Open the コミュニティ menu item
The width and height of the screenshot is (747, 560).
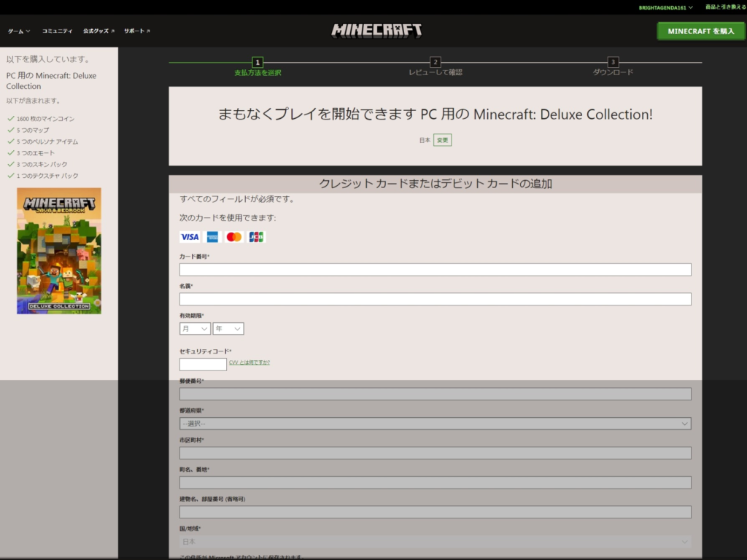pyautogui.click(x=57, y=31)
